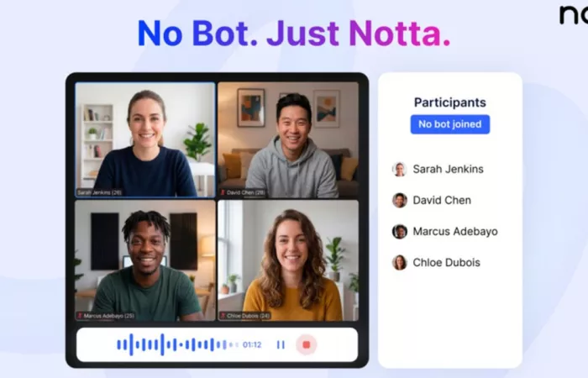Click muted mic icon on David Chen tile
Image resolution: width=588 pixels, height=378 pixels.
(x=223, y=192)
